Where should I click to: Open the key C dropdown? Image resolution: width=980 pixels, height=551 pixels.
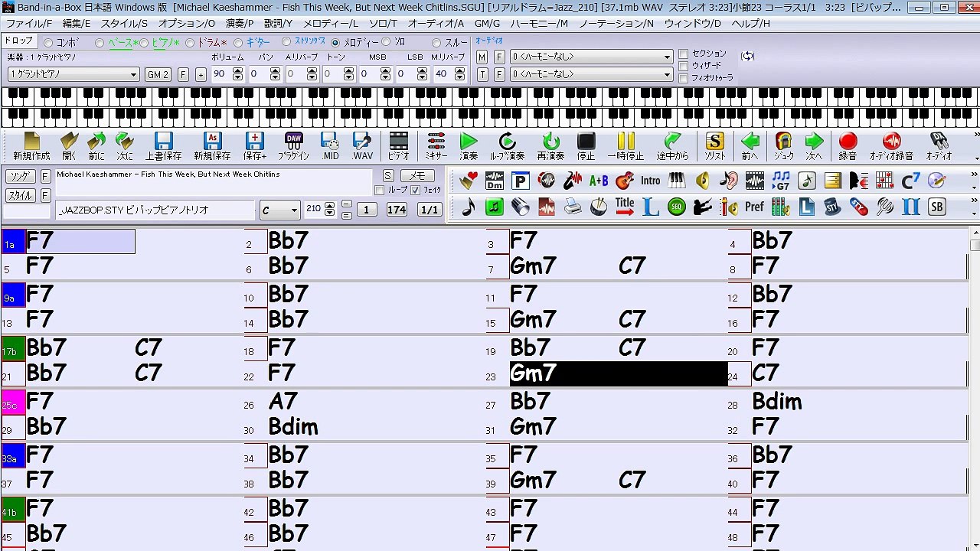click(x=279, y=210)
